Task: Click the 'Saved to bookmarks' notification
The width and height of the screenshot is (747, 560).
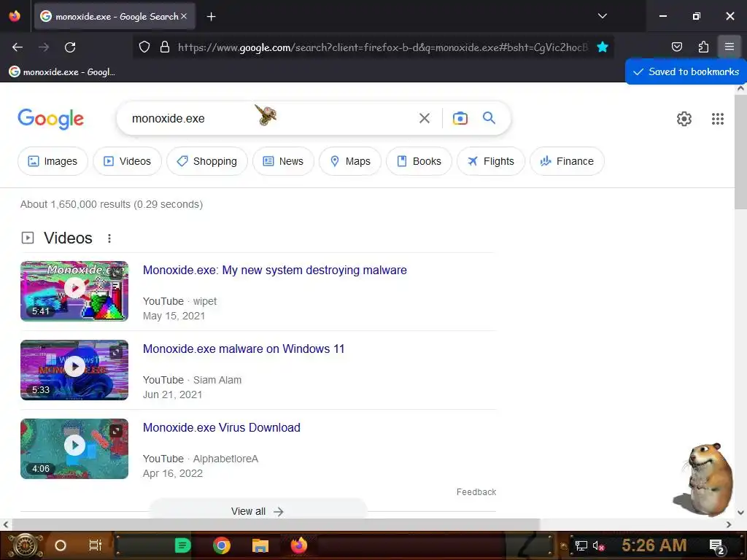Action: 686,71
